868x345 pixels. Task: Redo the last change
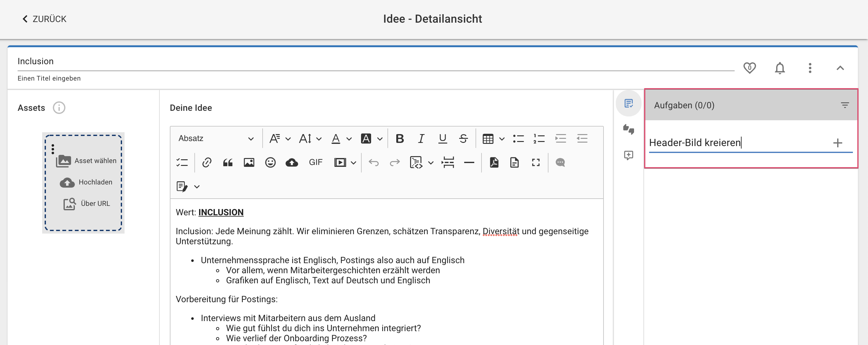[395, 162]
